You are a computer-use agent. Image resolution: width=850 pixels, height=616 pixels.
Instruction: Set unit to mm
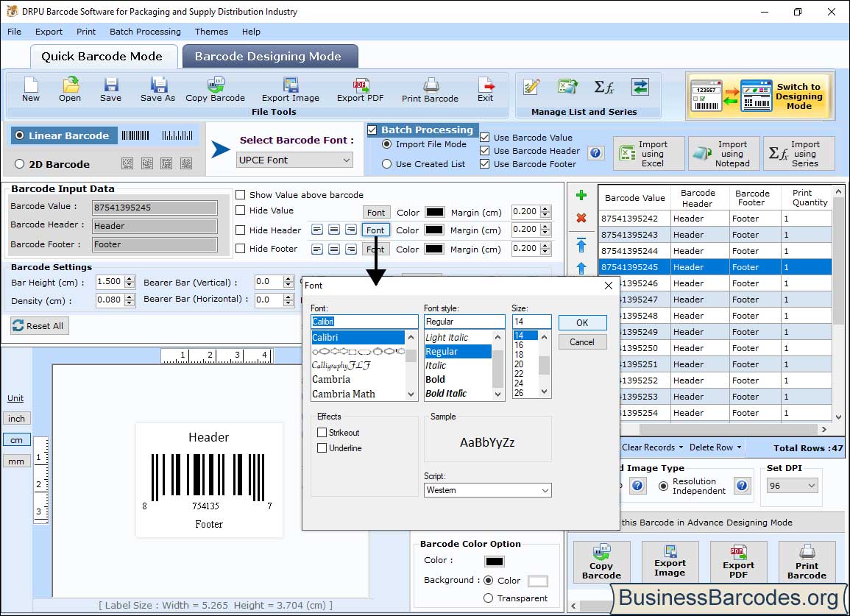click(x=16, y=461)
